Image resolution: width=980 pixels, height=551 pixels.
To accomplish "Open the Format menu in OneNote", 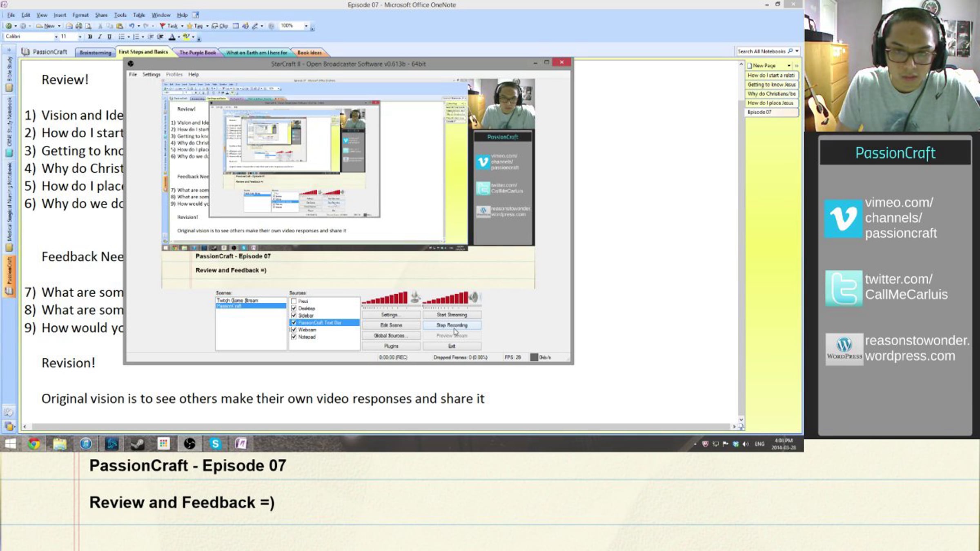I will pyautogui.click(x=80, y=15).
